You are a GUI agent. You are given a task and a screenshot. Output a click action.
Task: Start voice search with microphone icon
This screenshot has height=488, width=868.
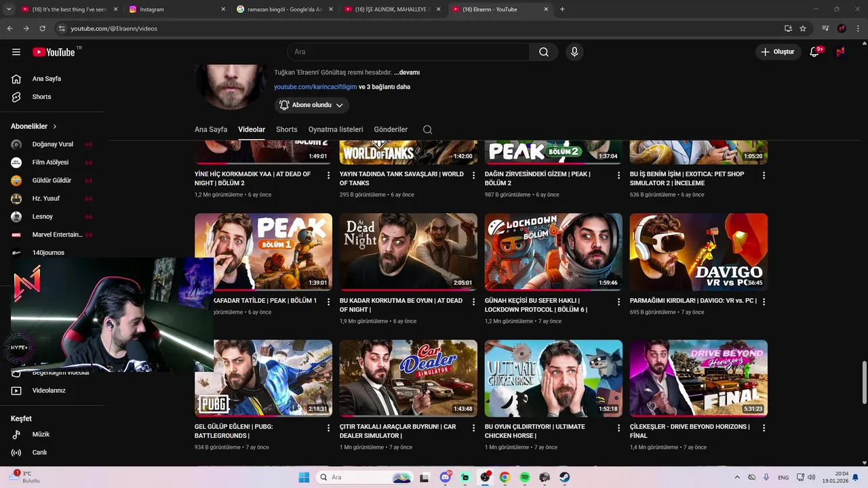[x=574, y=52]
